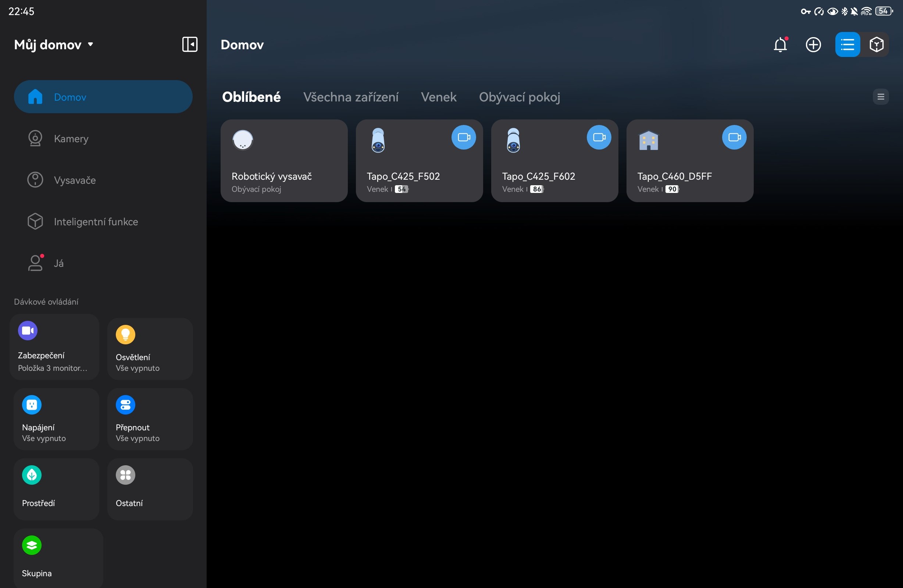Switch to list view toggle
Image resolution: width=903 pixels, height=588 pixels.
pyautogui.click(x=847, y=45)
